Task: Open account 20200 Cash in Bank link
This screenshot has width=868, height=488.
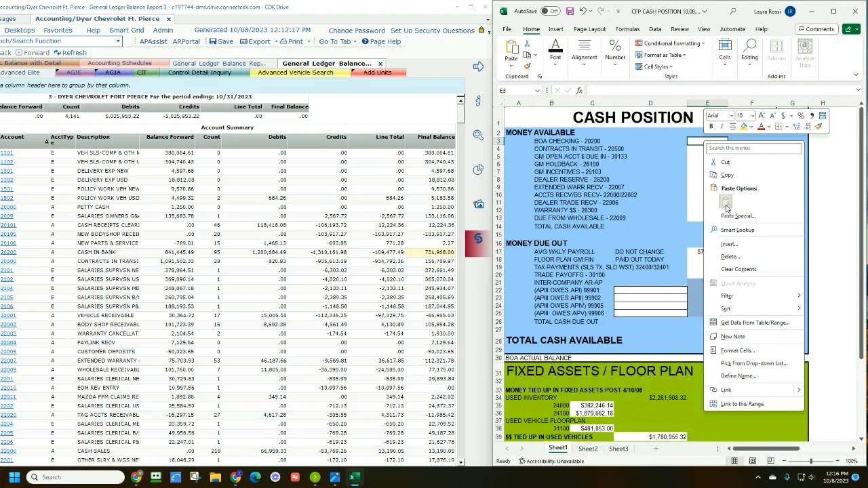Action: point(8,252)
